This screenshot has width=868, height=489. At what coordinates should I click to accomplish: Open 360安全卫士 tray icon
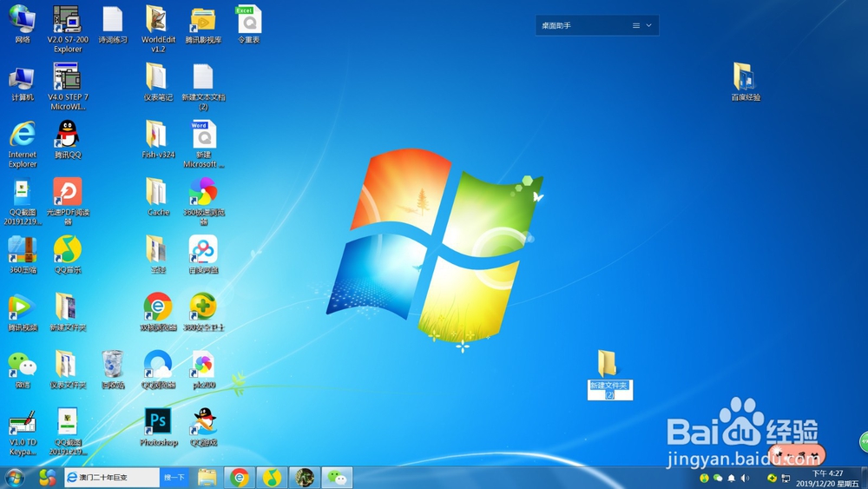pyautogui.click(x=772, y=478)
